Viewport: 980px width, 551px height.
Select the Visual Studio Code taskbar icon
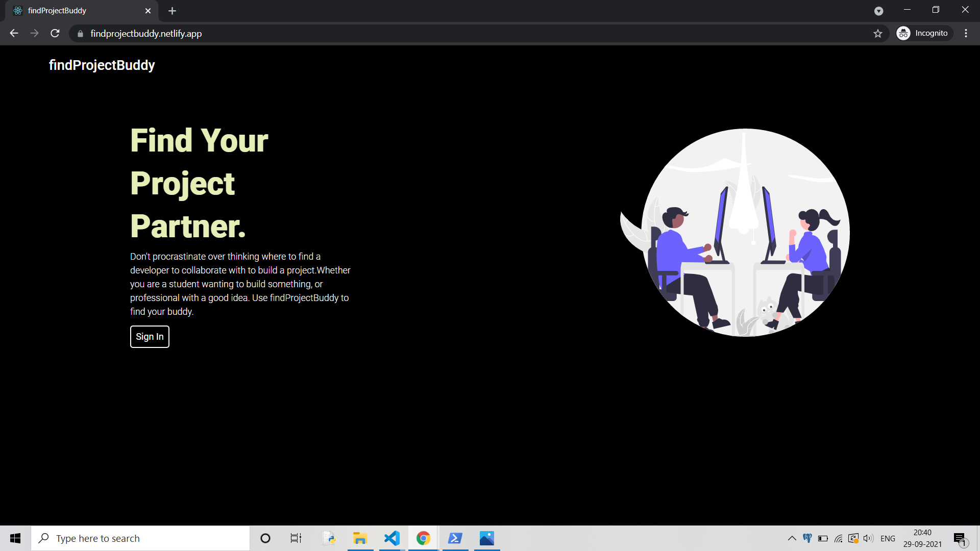pyautogui.click(x=391, y=538)
